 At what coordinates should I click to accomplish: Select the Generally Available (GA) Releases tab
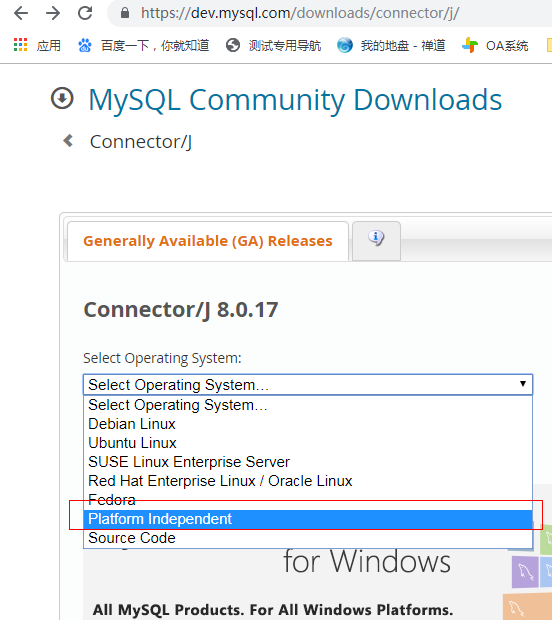click(208, 241)
